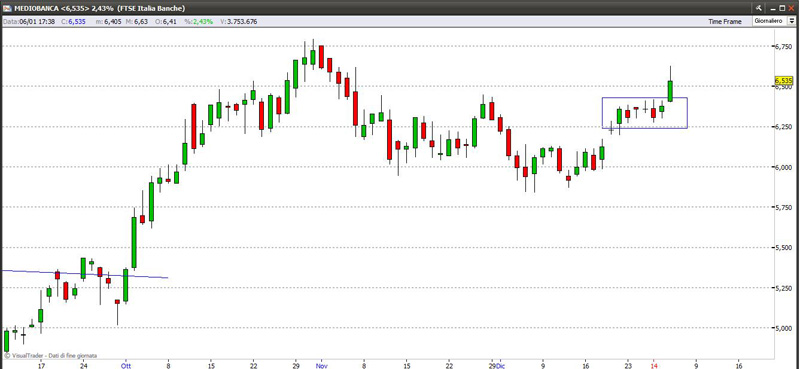
Task: Open the Giornaliero time frame dropdown arrow
Action: pos(791,21)
